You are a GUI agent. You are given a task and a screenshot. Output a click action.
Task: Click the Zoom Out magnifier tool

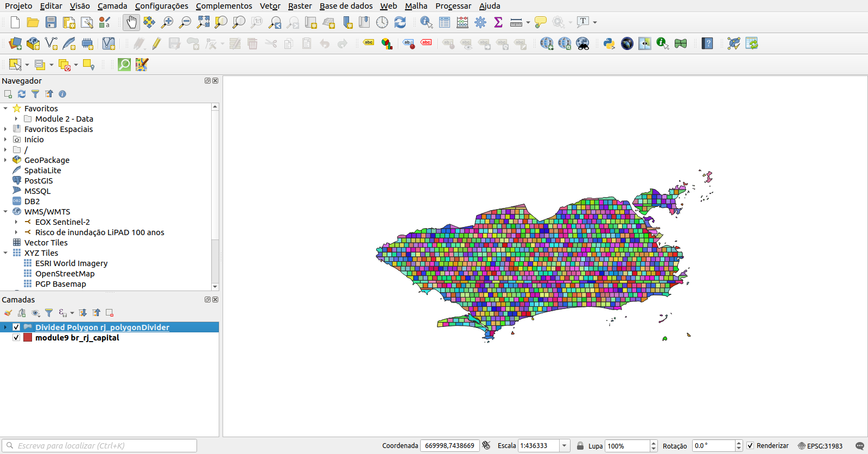pos(185,22)
